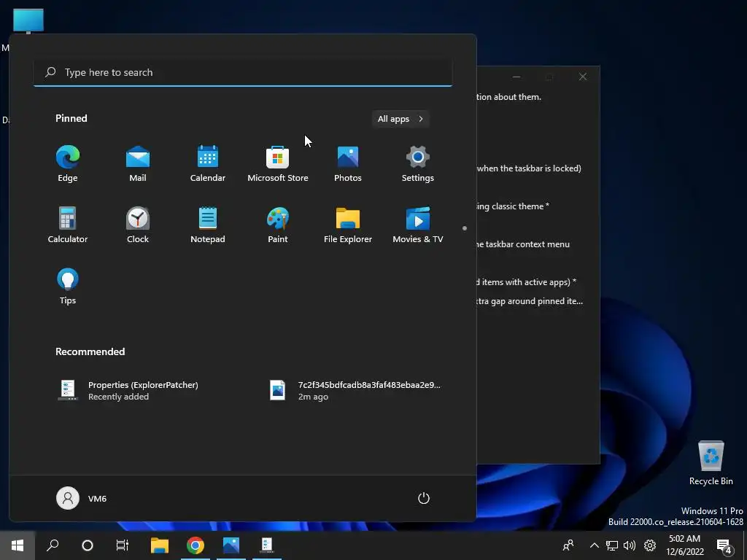This screenshot has height=560, width=747.
Task: Select the Recycle Bin on the desktop
Action: coord(711,463)
